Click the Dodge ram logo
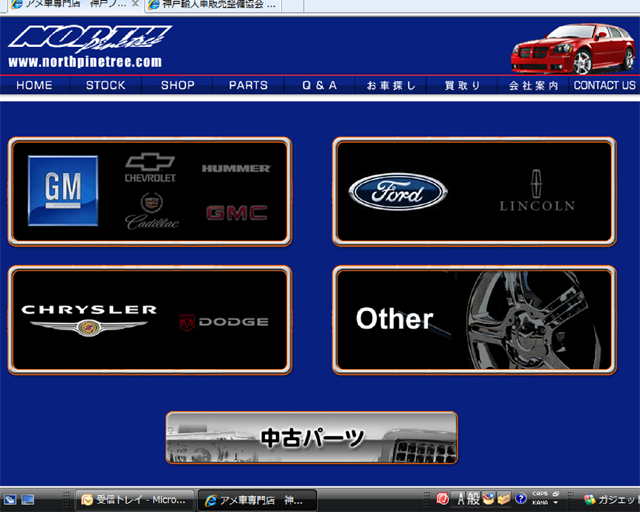Viewport: 640px width, 512px height. point(224,322)
